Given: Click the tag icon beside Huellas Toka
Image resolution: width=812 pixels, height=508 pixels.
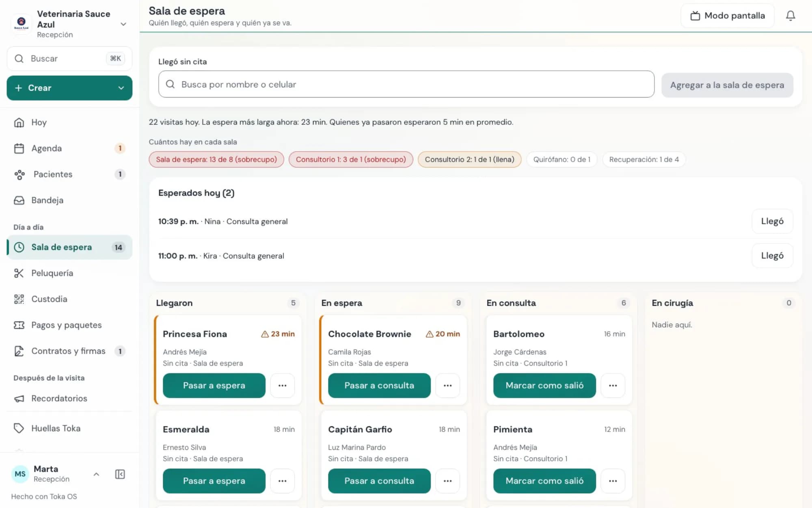Looking at the screenshot, I should [x=19, y=428].
